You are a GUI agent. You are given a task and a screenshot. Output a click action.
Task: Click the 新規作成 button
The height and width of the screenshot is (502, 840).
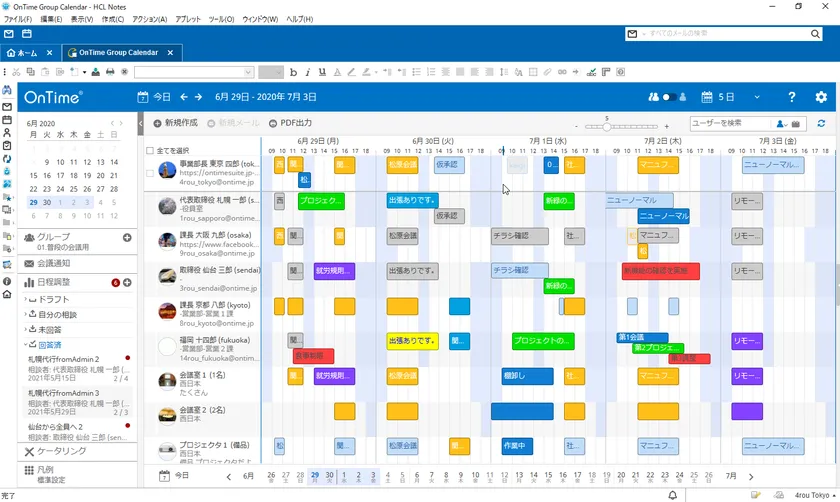pyautogui.click(x=175, y=123)
